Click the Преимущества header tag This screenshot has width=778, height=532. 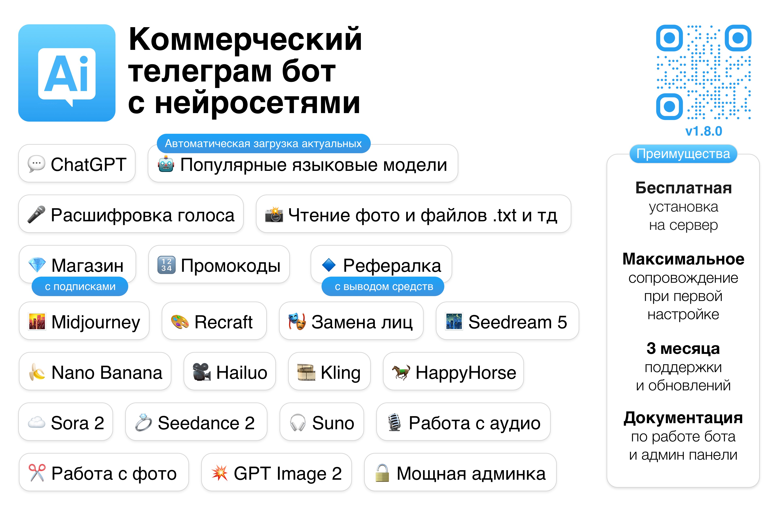[683, 154]
